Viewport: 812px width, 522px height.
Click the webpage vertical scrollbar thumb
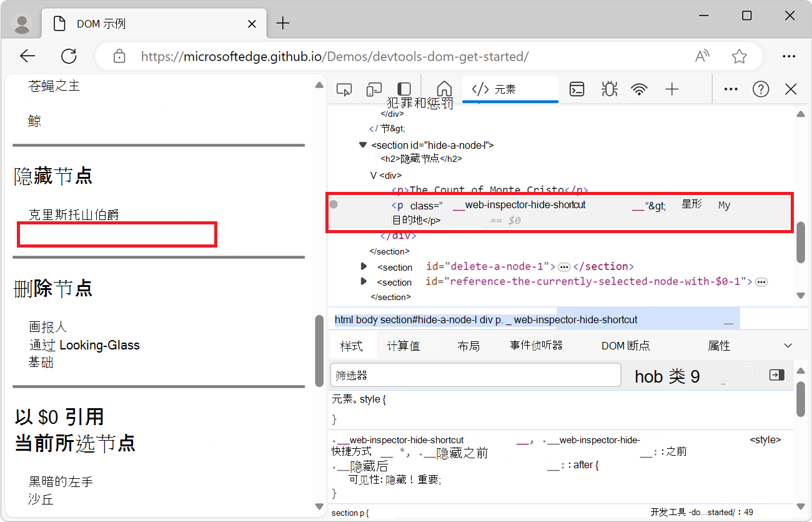(x=319, y=351)
